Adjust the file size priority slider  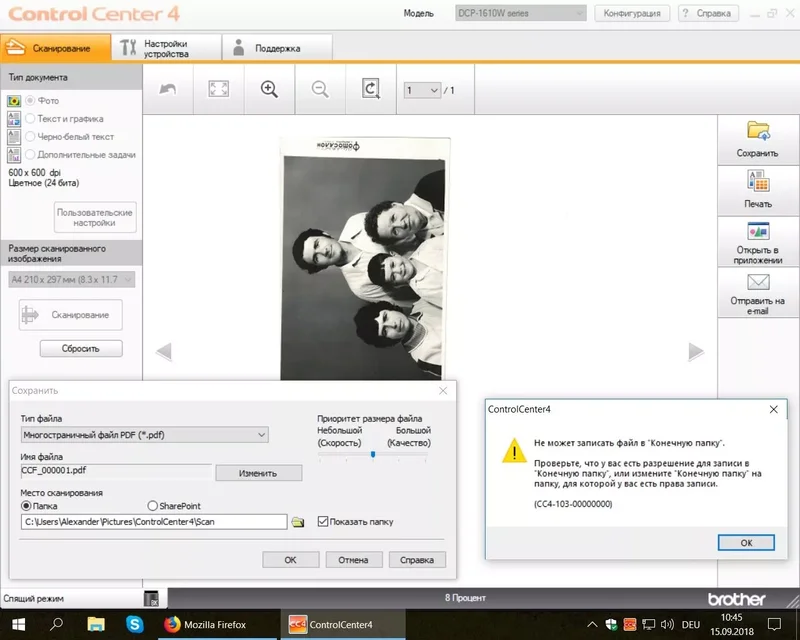[x=372, y=454]
